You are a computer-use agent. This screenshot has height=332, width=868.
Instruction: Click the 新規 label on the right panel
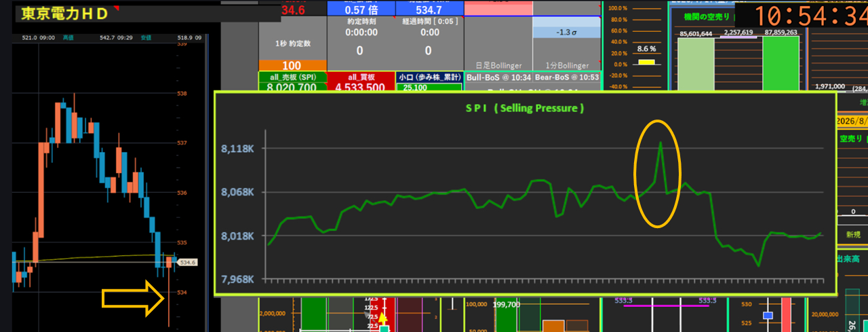(852, 234)
